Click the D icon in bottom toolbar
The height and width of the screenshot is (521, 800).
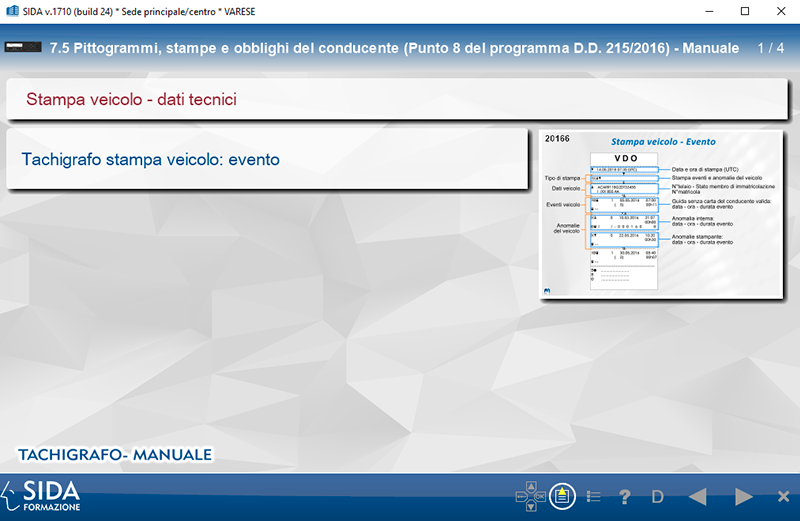click(x=658, y=496)
